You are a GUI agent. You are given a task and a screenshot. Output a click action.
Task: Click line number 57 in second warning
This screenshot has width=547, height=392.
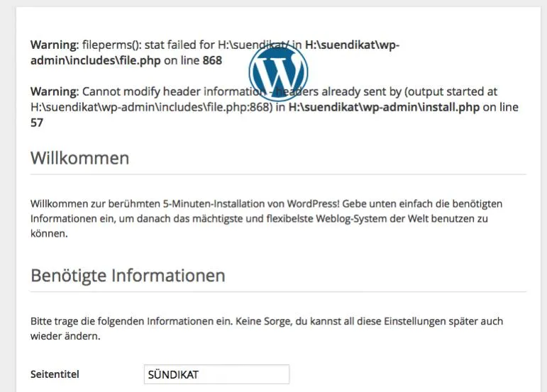37,123
